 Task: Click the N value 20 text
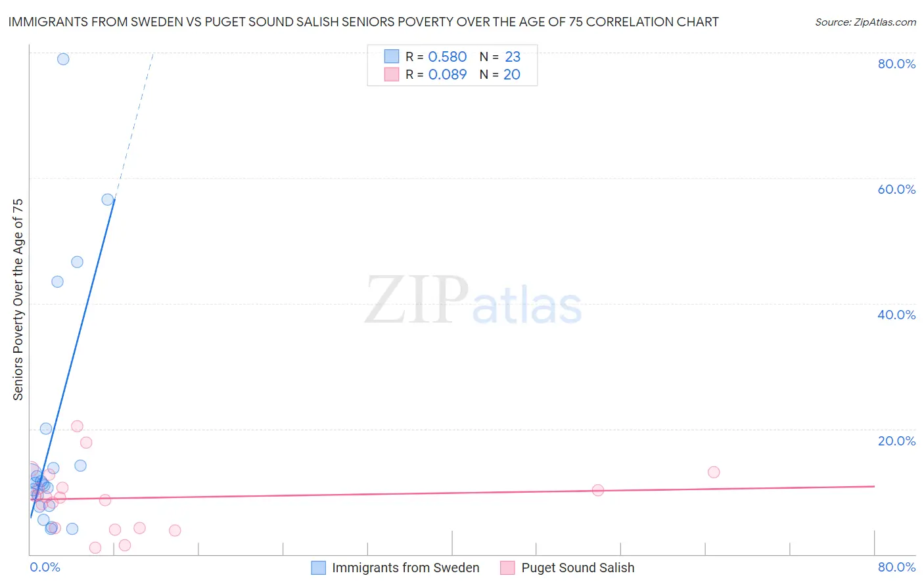click(x=512, y=74)
